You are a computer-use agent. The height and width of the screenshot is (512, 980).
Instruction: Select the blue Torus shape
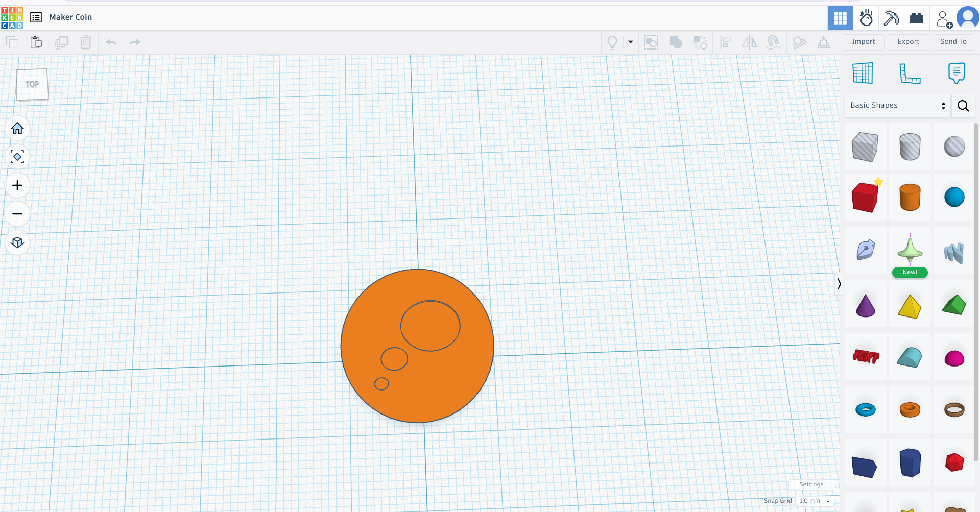(865, 409)
